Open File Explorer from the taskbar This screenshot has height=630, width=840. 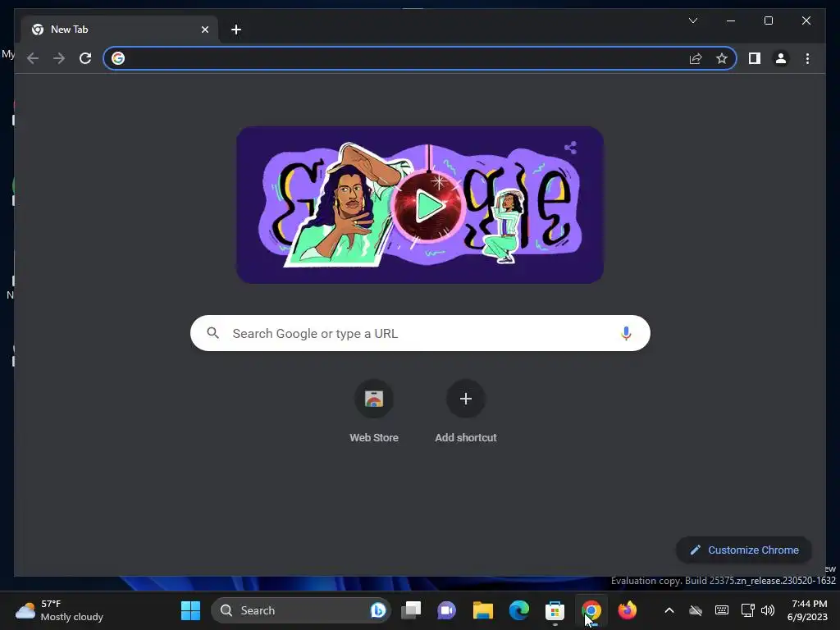pos(482,610)
